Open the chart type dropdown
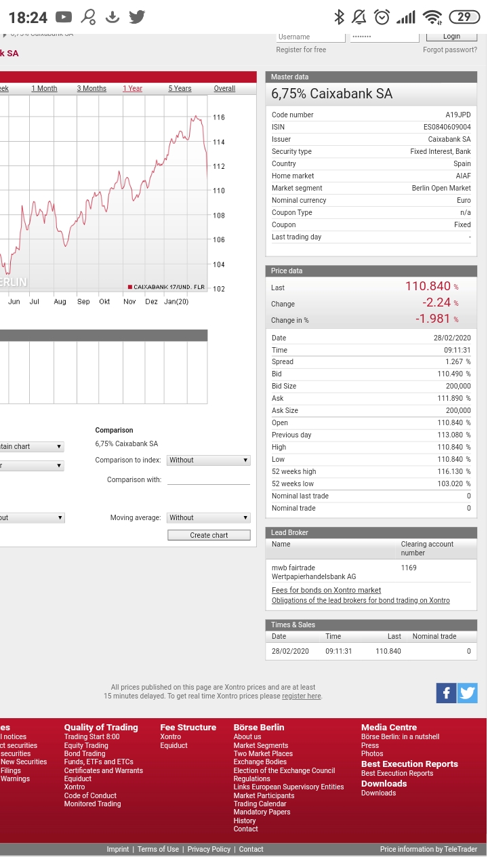The height and width of the screenshot is (868, 488). click(x=32, y=446)
